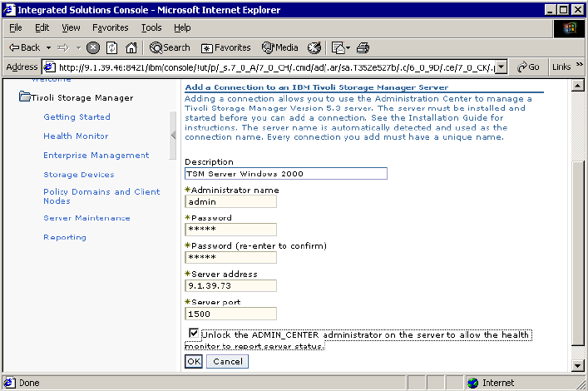Open Server Maintenance link
588x391 pixels.
coord(86,218)
